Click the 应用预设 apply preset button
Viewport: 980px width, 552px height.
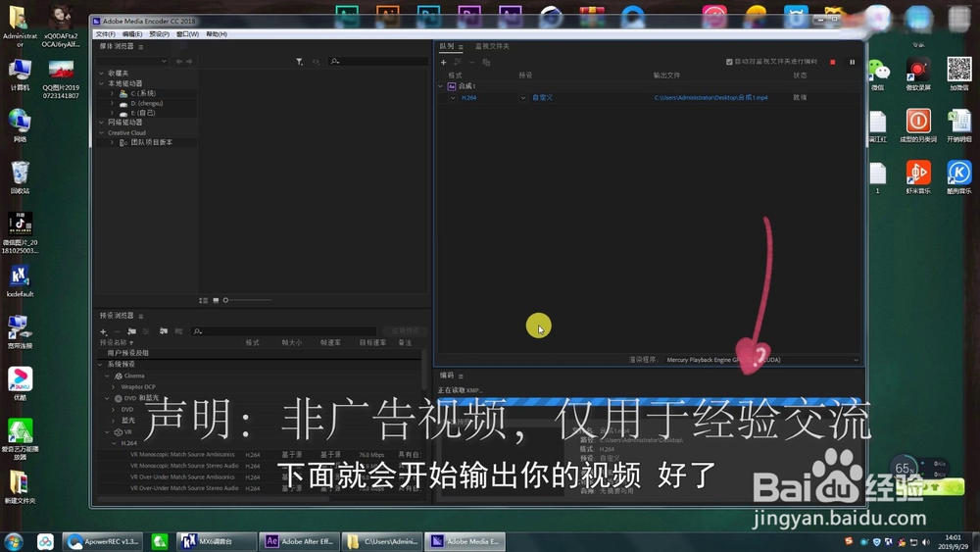click(x=405, y=330)
